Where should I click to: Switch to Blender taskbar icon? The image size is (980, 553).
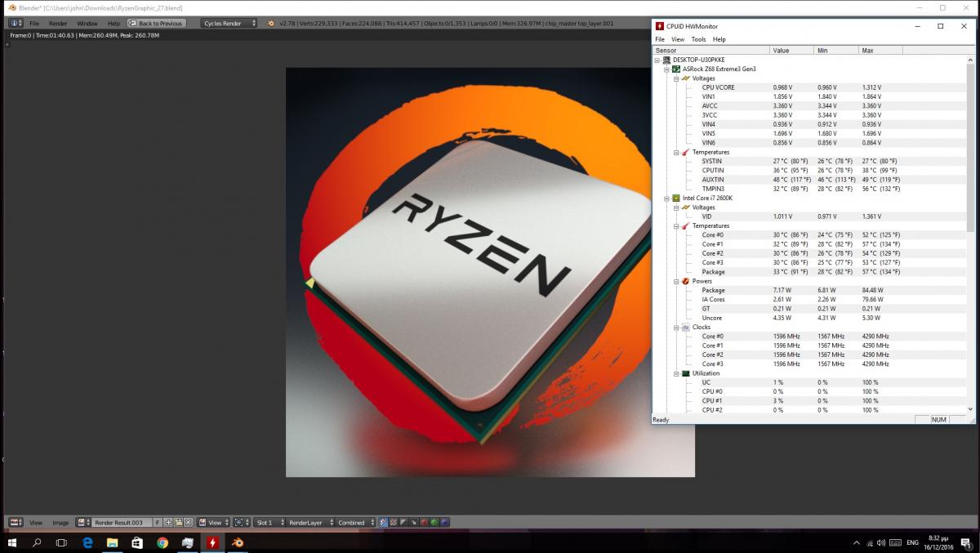237,542
